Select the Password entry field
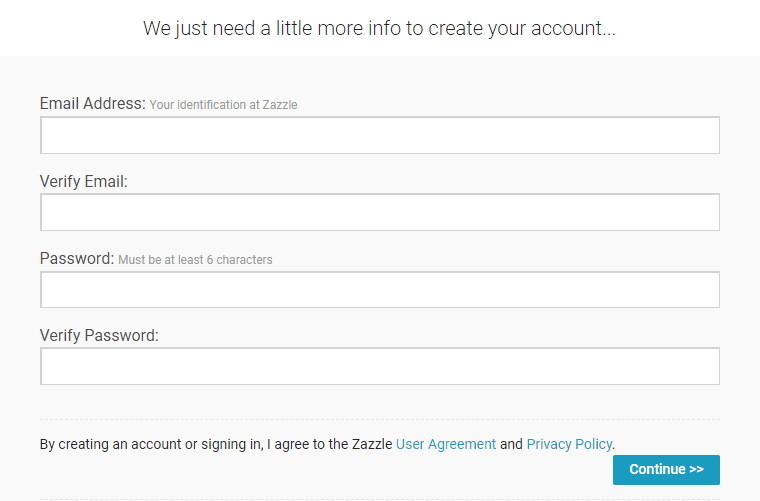Viewport: 760px width, 501px height. [x=380, y=290]
